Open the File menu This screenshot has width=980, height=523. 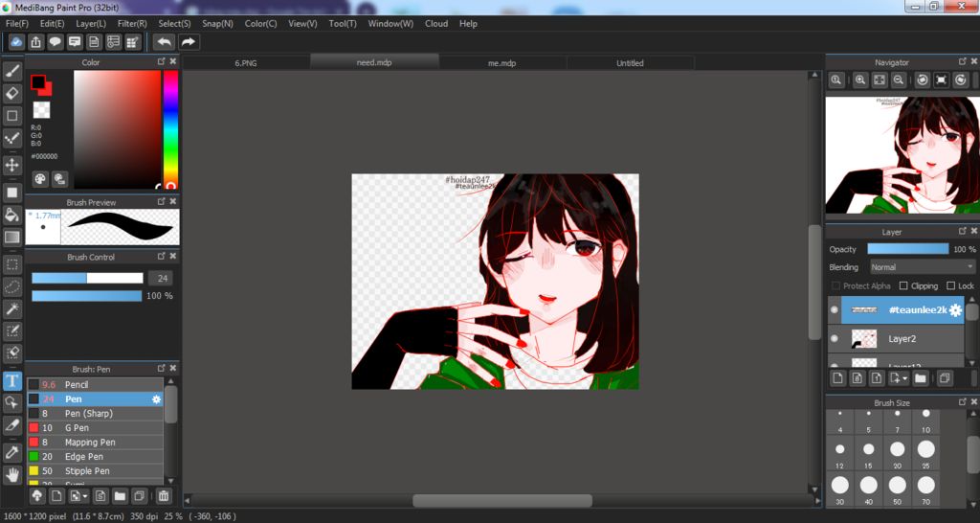pyautogui.click(x=17, y=23)
